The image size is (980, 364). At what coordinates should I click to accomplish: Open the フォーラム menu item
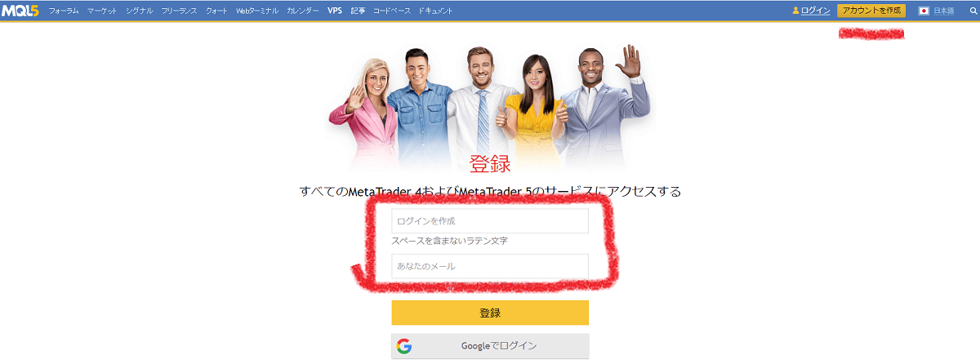coord(64,11)
